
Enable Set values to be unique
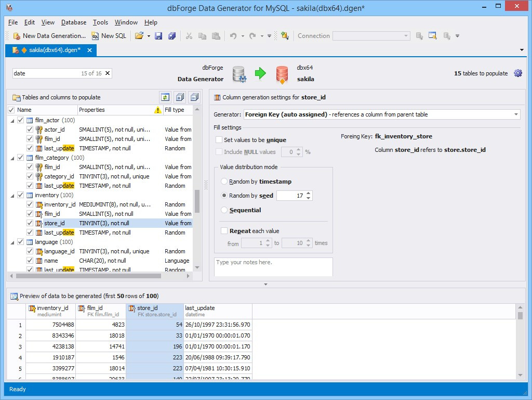coord(219,140)
